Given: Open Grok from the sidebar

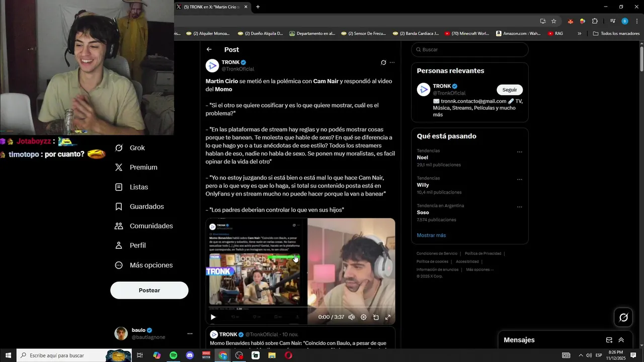Looking at the screenshot, I should (130, 148).
